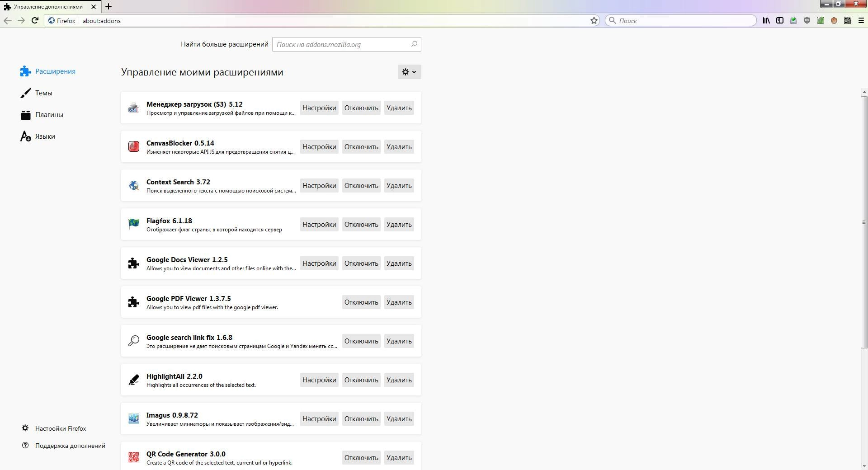Focus the addons.mozilla.org search field

coord(347,44)
